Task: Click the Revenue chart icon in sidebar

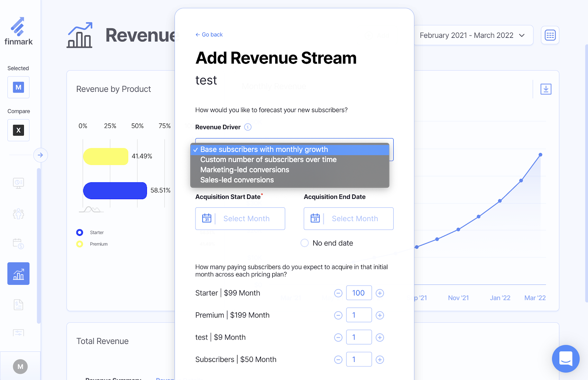Action: click(18, 274)
